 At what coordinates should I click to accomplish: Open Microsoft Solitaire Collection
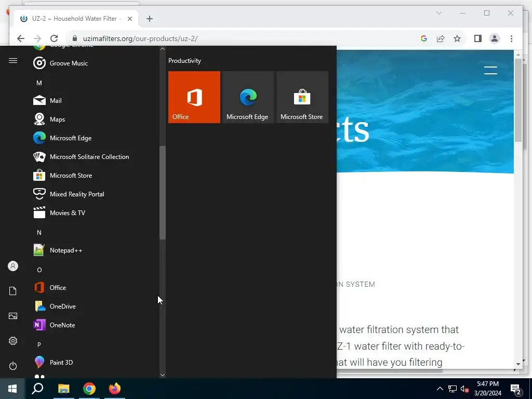click(95, 157)
